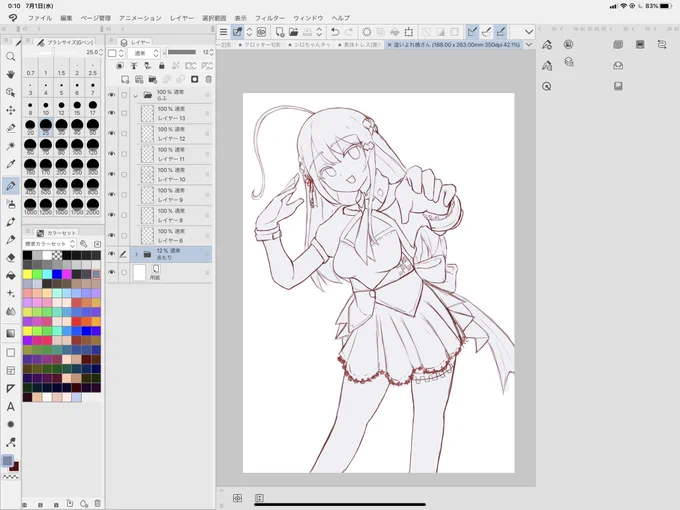
Task: Click the Undo arrow in command bar
Action: point(335,32)
